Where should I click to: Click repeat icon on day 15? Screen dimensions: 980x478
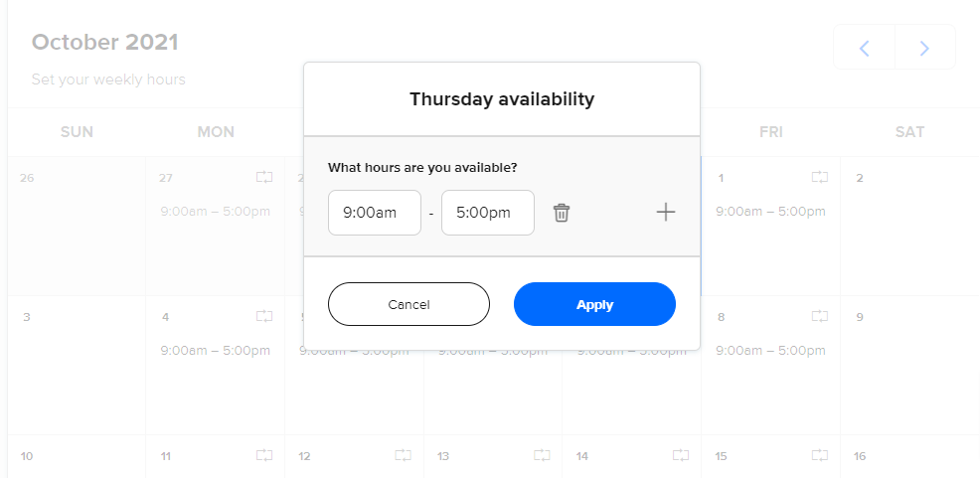pos(820,455)
